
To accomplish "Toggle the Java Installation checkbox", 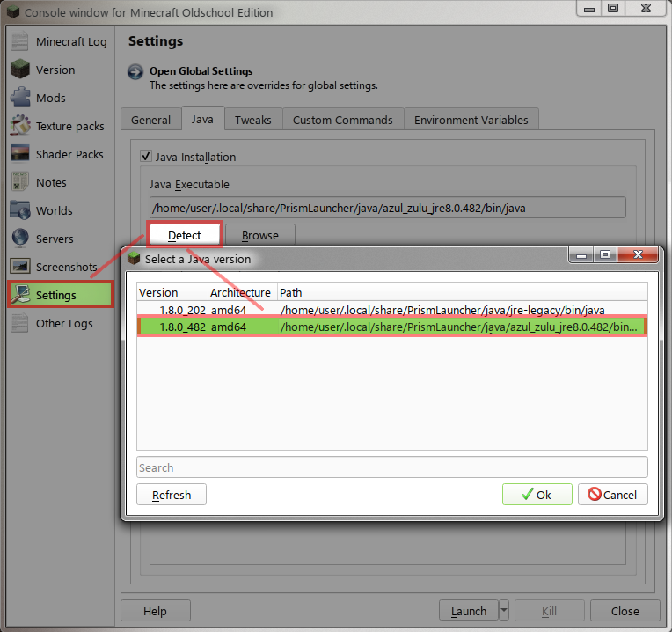I will tap(146, 157).
